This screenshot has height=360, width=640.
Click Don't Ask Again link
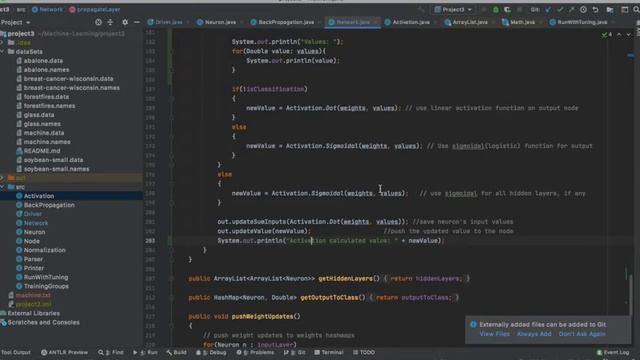582,334
